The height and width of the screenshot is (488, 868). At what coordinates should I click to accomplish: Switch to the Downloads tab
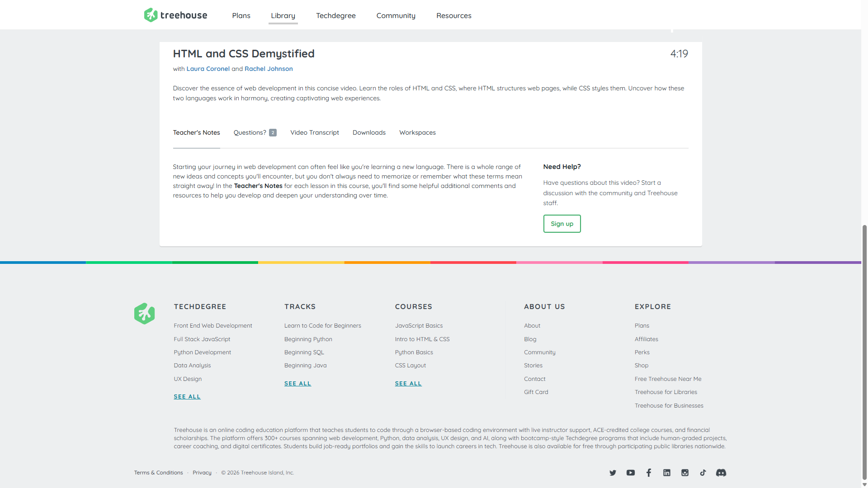click(x=369, y=132)
